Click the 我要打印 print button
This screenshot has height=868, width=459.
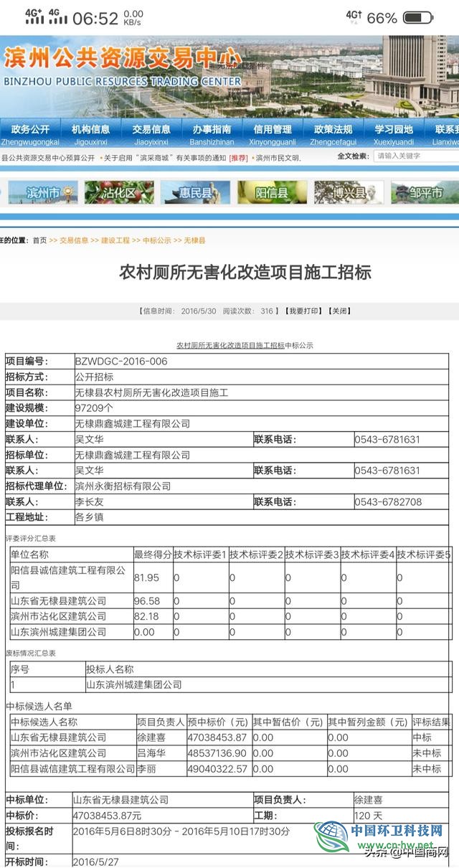click(303, 311)
